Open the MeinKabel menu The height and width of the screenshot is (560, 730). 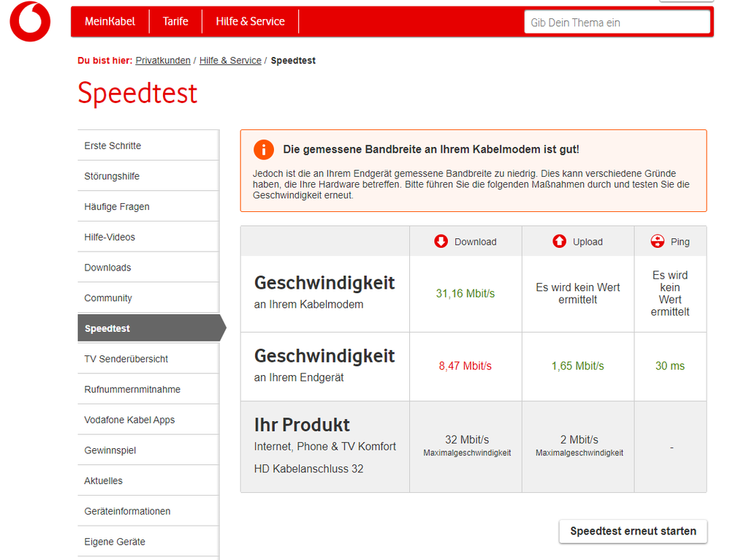coord(110,21)
